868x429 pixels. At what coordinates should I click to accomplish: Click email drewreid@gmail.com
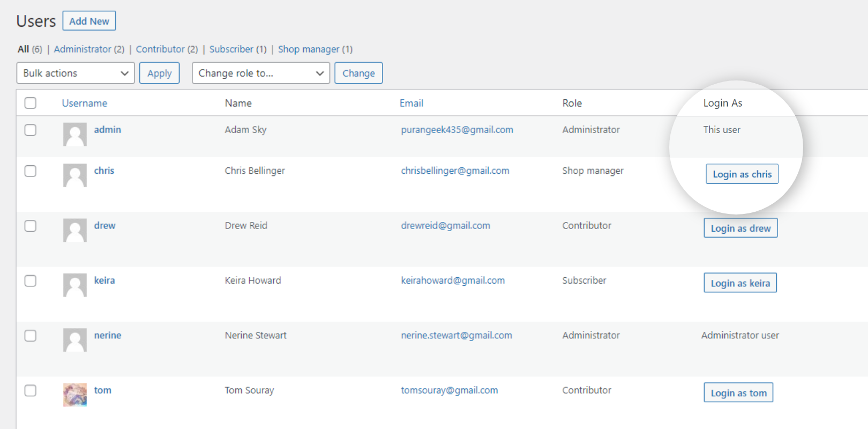[445, 225]
